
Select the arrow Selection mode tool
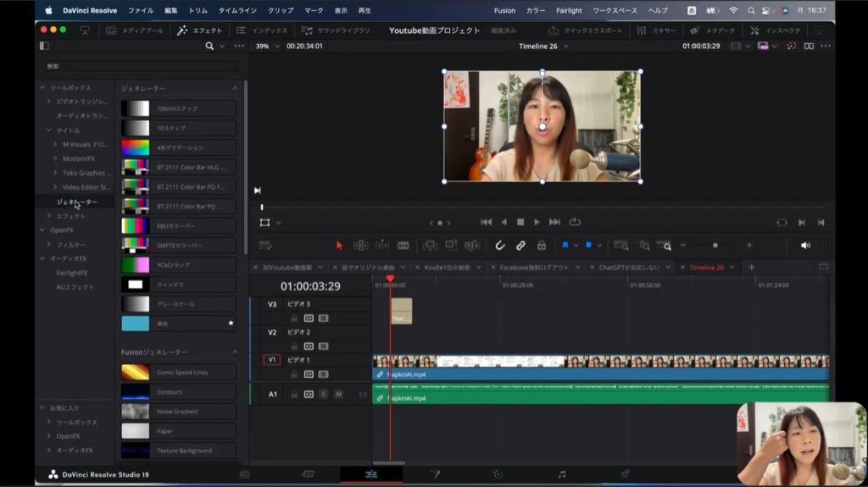click(339, 246)
